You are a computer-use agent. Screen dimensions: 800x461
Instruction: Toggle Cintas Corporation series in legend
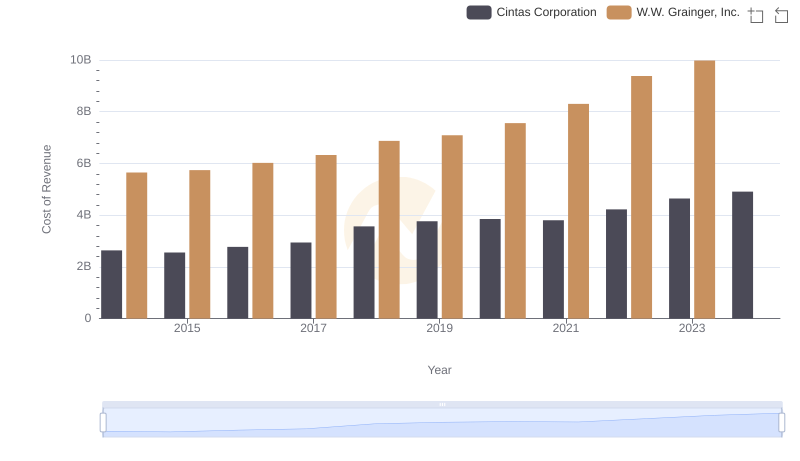pyautogui.click(x=531, y=12)
